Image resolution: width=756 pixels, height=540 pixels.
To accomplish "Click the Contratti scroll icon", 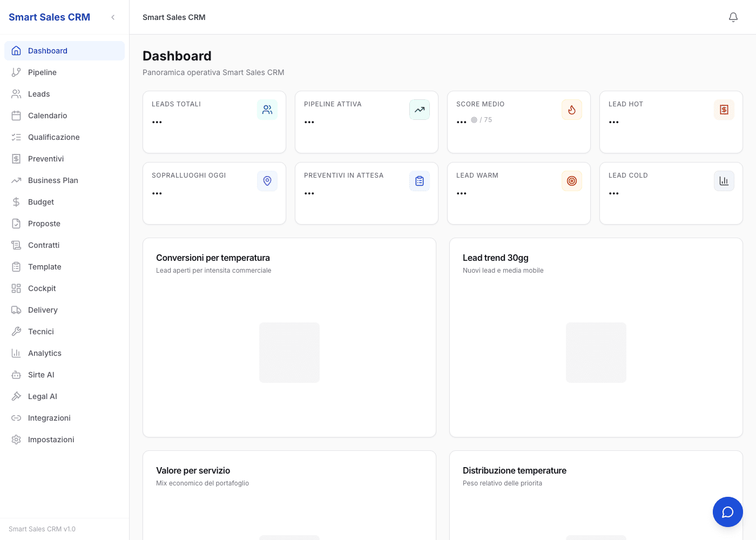I will (16, 245).
